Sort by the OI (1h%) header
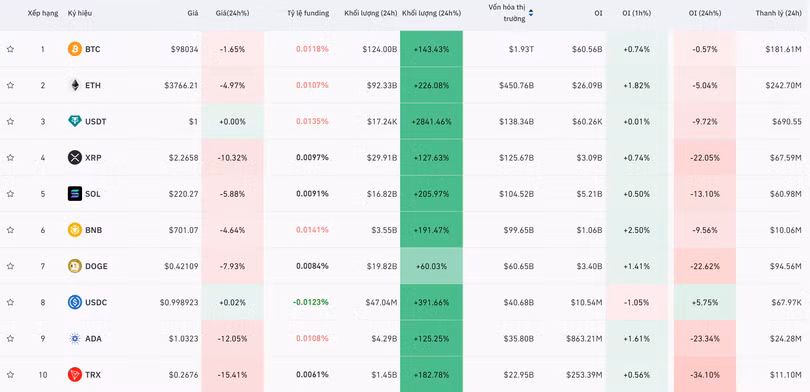The width and height of the screenshot is (810, 392). coord(636,13)
